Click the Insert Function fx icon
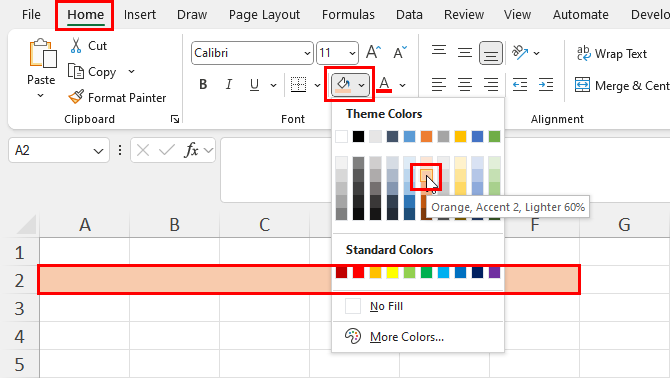Image resolution: width=670 pixels, height=378 pixels. 191,150
